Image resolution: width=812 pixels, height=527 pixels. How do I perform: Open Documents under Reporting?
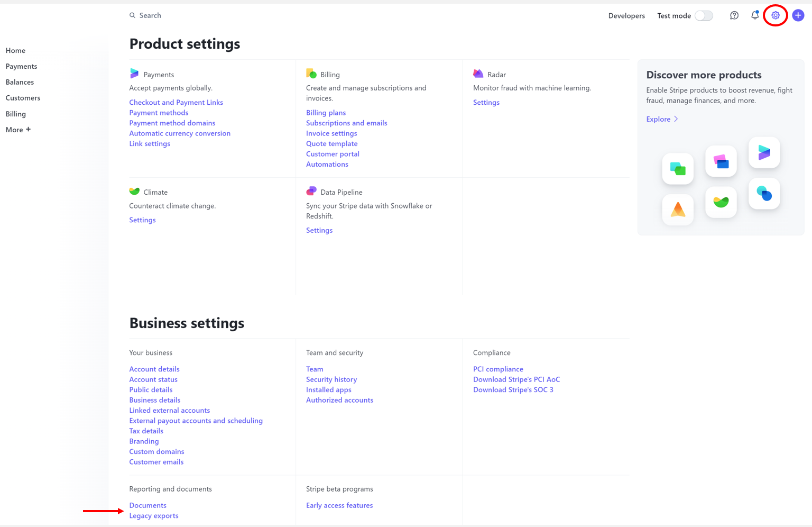[147, 505]
